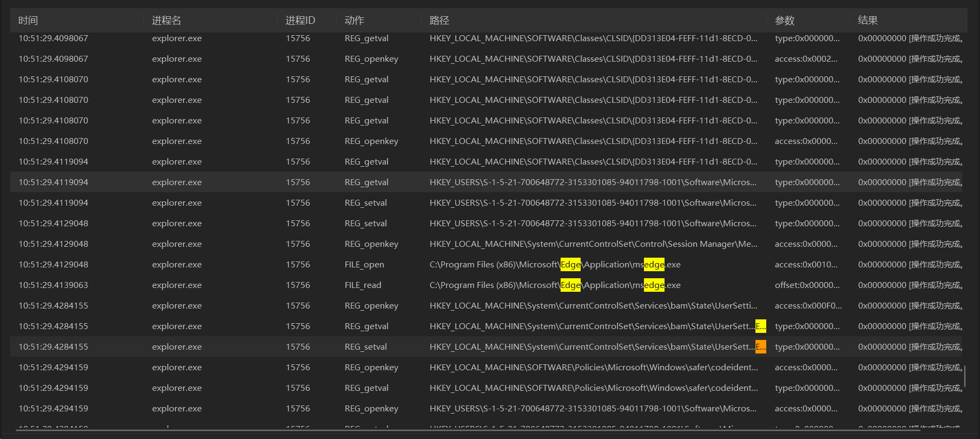980x439 pixels.
Task: Select REG_openkey in the 10:51:29.4284155 row
Action: coord(371,306)
